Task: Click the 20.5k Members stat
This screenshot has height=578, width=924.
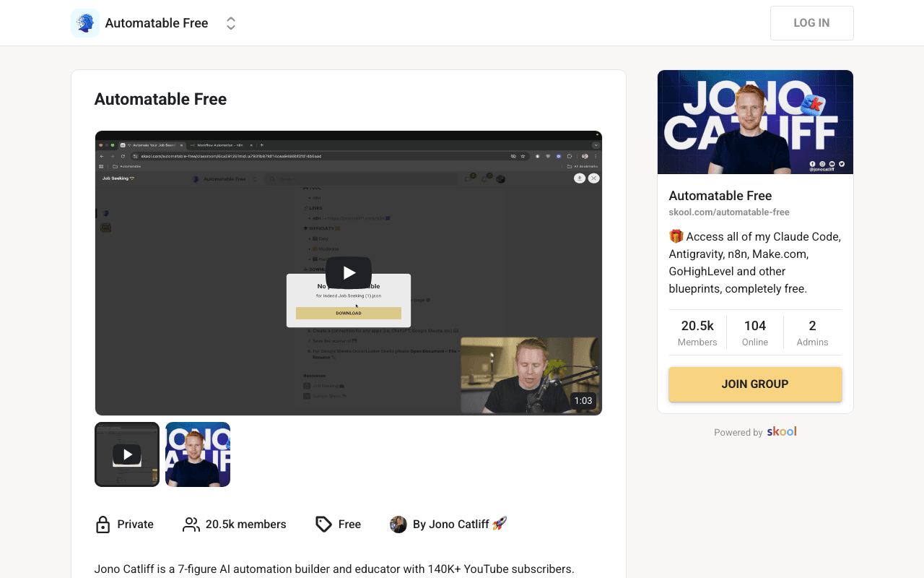Action: pyautogui.click(x=697, y=332)
